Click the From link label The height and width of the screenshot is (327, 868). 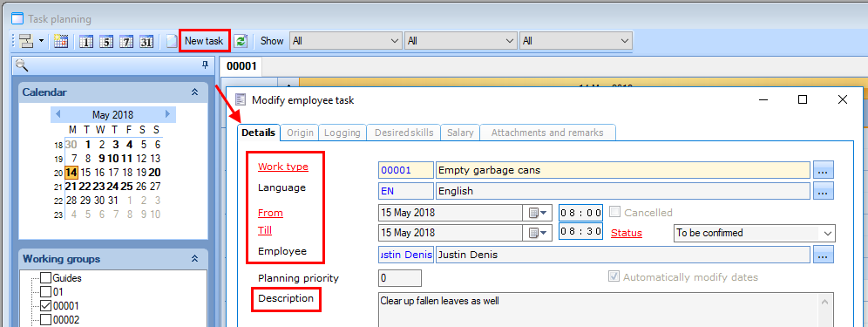270,213
